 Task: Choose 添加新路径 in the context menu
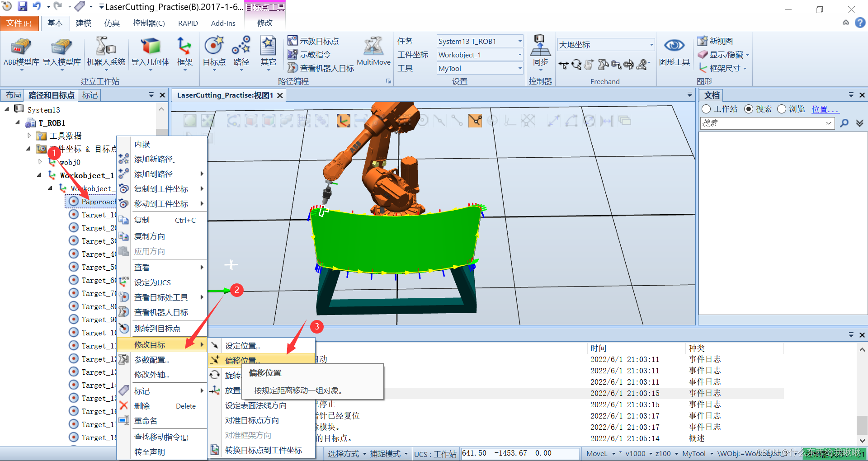162,159
